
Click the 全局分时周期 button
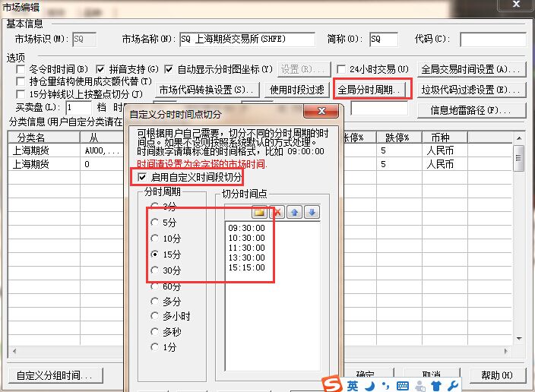pos(372,90)
